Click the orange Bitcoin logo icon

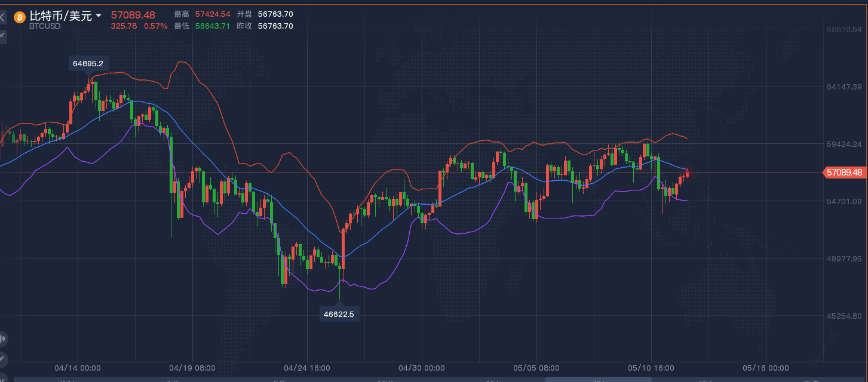pos(20,17)
